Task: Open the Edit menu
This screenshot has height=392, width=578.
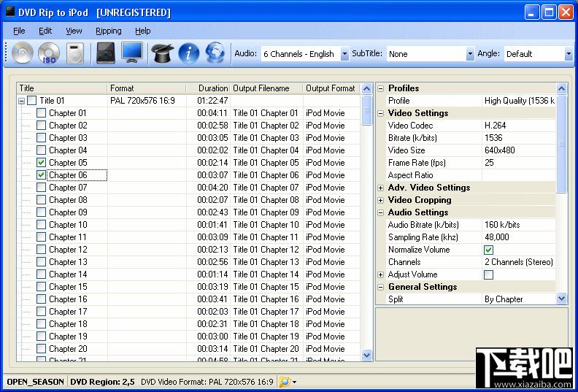Action: [x=45, y=31]
